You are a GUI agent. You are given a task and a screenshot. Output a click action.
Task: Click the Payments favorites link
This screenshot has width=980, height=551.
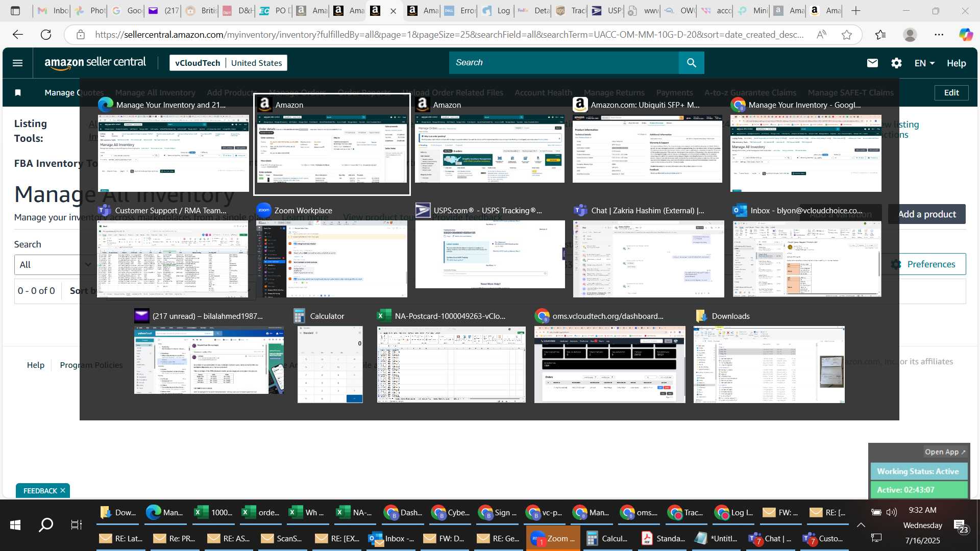pos(674,92)
